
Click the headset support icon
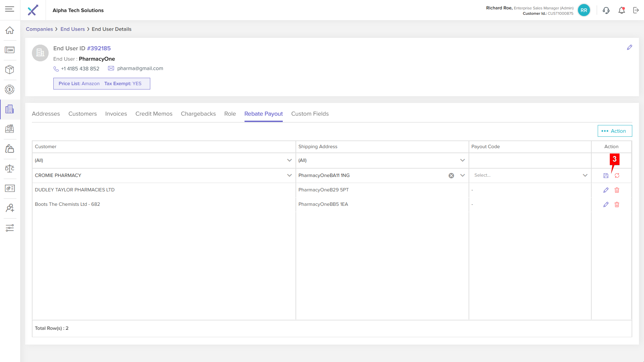[x=606, y=10]
